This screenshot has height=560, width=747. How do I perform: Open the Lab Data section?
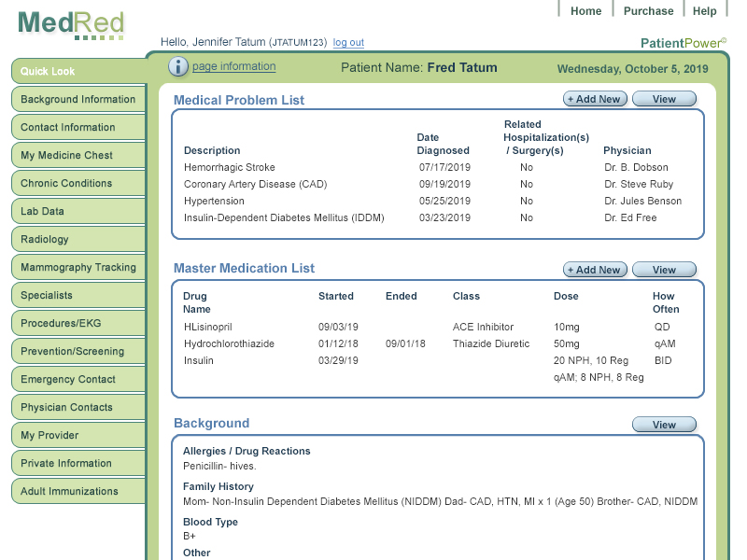pyautogui.click(x=79, y=212)
